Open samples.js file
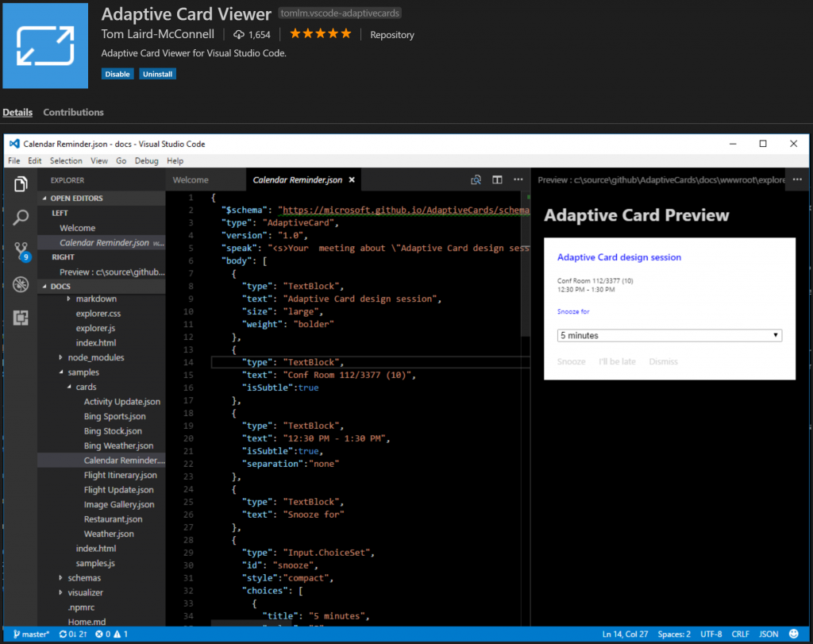 [x=95, y=563]
